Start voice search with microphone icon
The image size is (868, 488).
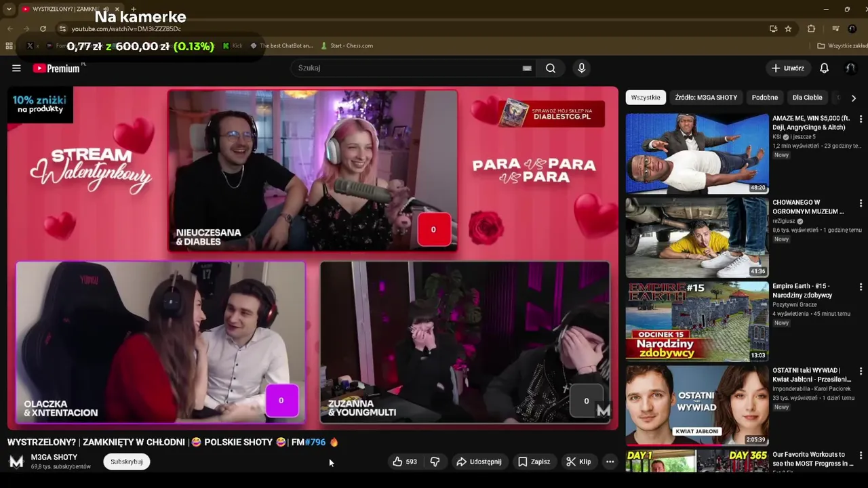581,68
